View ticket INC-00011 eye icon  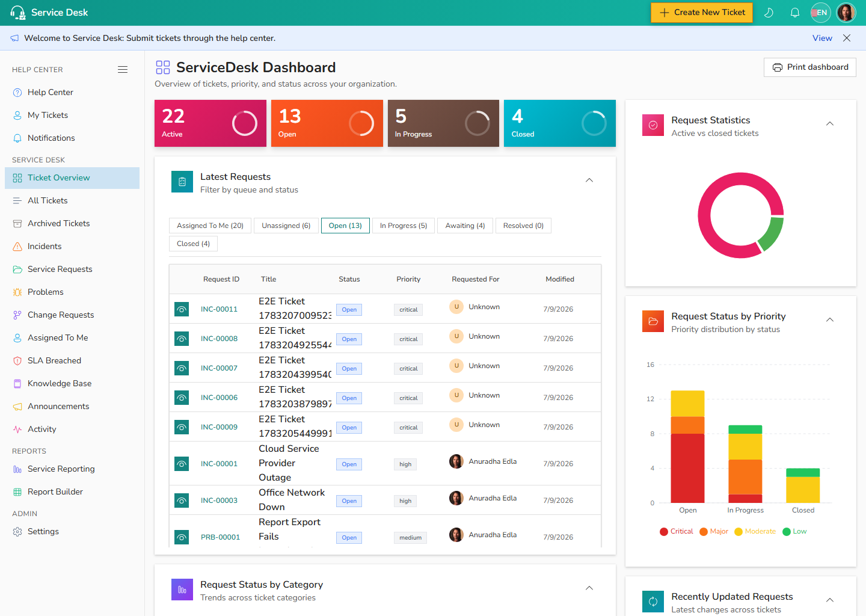[182, 309]
